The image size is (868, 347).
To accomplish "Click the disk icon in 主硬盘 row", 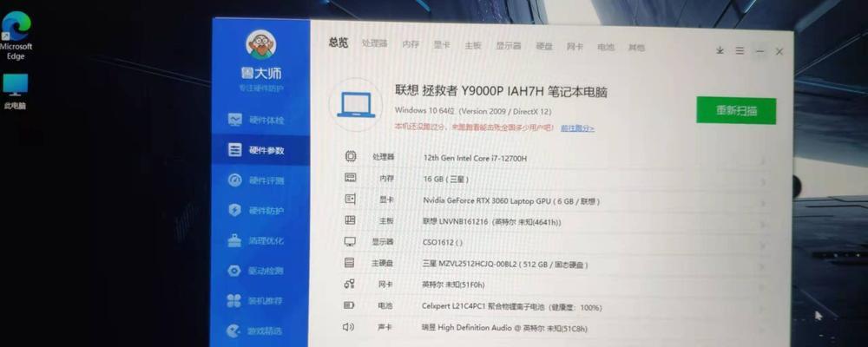I will tap(349, 263).
